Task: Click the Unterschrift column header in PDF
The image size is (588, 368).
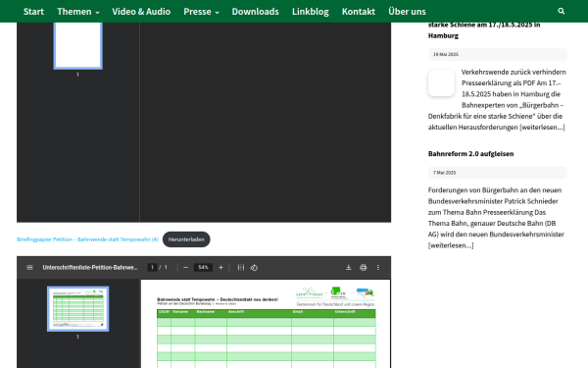Action: coord(345,312)
